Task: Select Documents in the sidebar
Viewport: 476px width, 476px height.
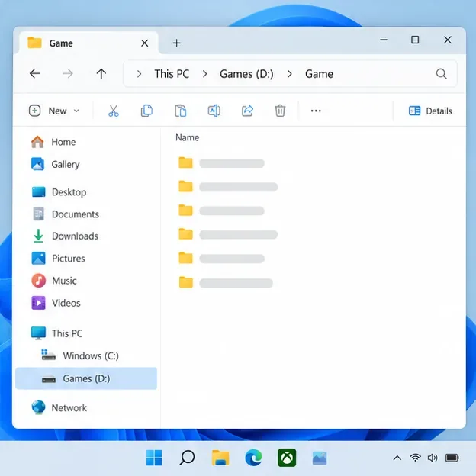Action: (x=66, y=214)
